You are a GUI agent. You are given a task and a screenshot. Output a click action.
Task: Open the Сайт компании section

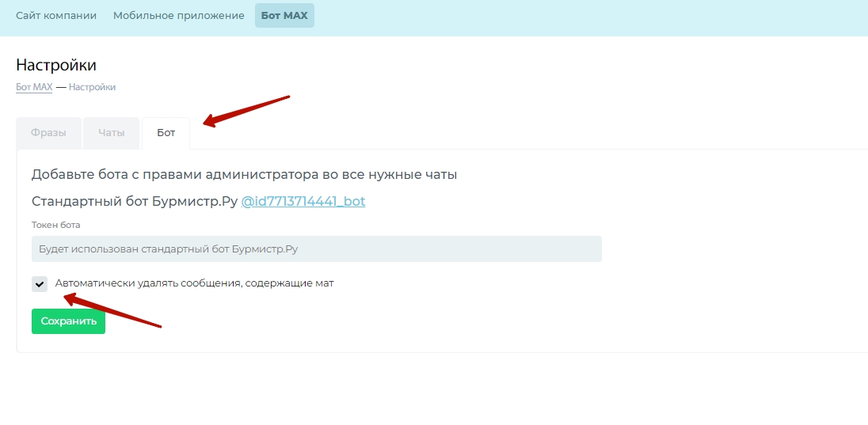tap(56, 16)
